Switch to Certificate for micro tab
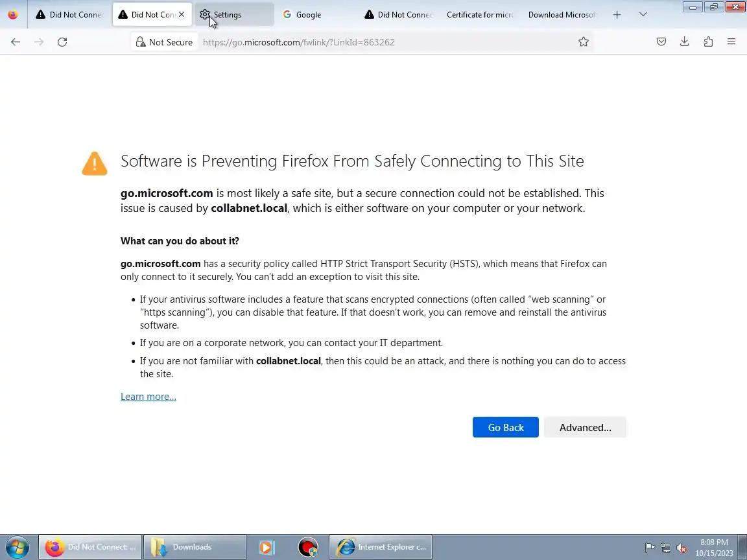747x560 pixels. coord(480,15)
